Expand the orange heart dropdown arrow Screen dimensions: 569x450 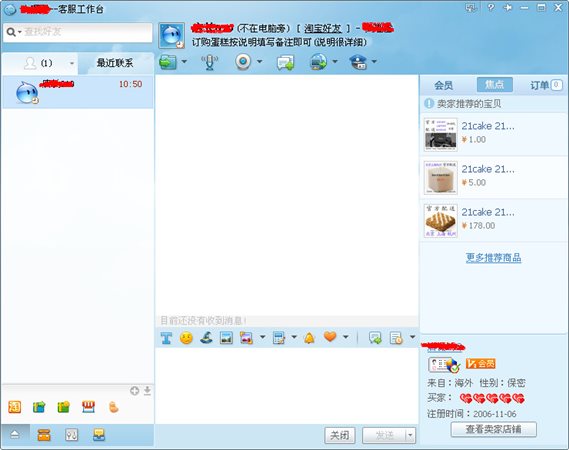(346, 338)
